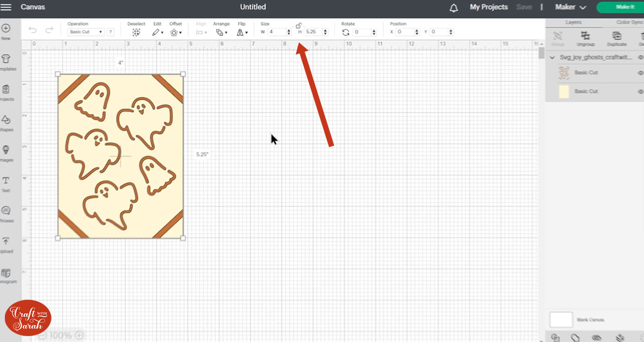Hide the ghosts Basic Cut layer
This screenshot has width=644, height=342.
click(640, 72)
